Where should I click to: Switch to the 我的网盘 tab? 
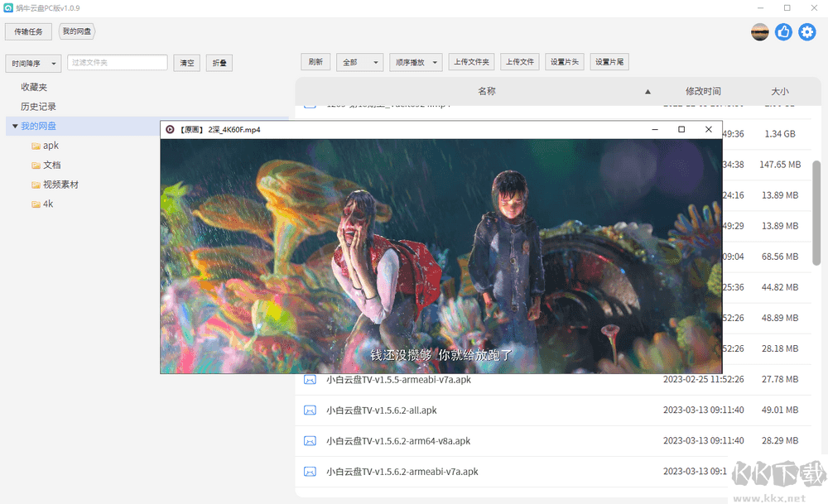pos(77,31)
